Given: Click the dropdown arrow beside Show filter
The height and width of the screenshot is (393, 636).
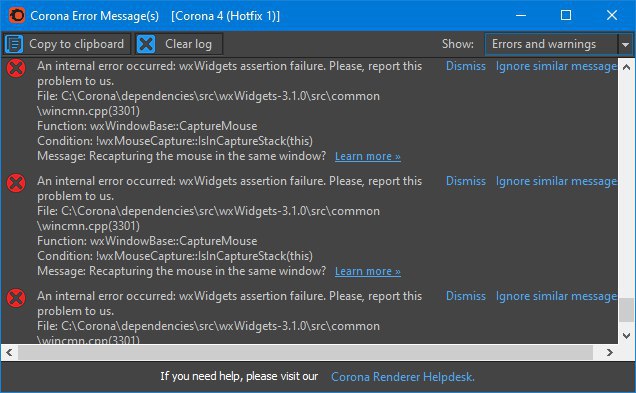Looking at the screenshot, I should (x=625, y=44).
